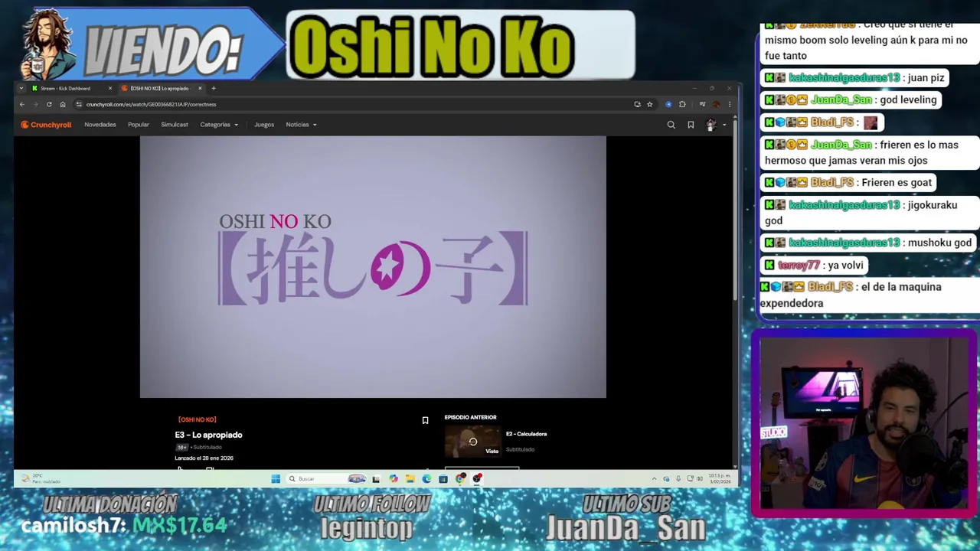The height and width of the screenshot is (551, 980).
Task: Expand the Categorías dropdown
Action: [219, 125]
